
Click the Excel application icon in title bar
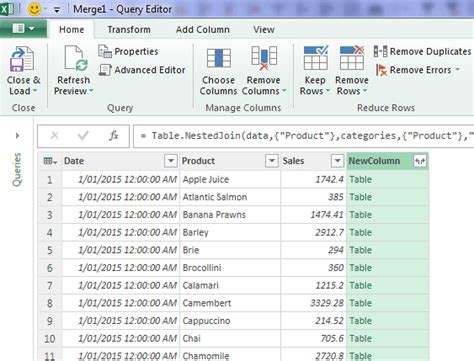[7, 9]
